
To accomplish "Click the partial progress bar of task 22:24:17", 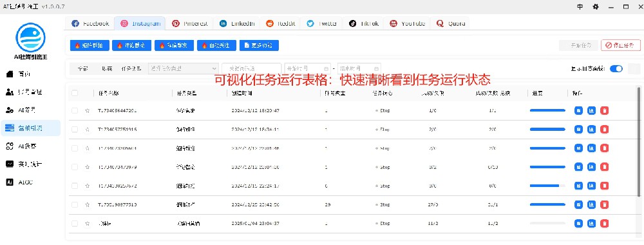I will coord(547,186).
